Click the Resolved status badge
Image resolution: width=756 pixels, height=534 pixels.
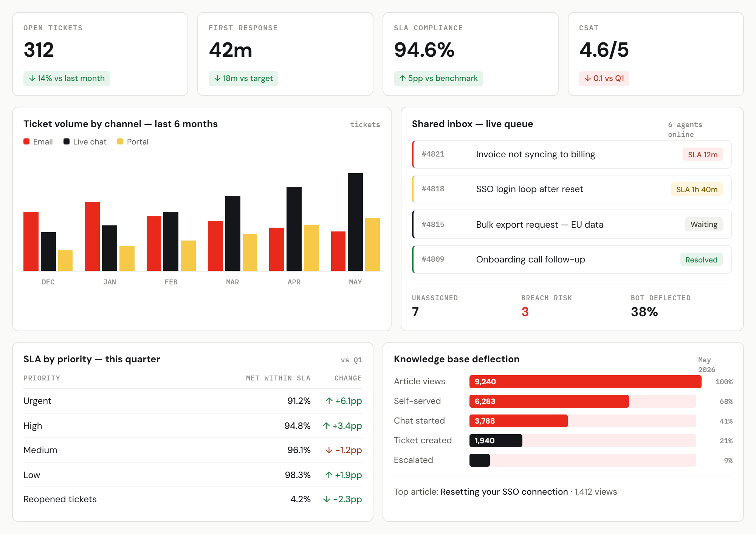click(702, 259)
